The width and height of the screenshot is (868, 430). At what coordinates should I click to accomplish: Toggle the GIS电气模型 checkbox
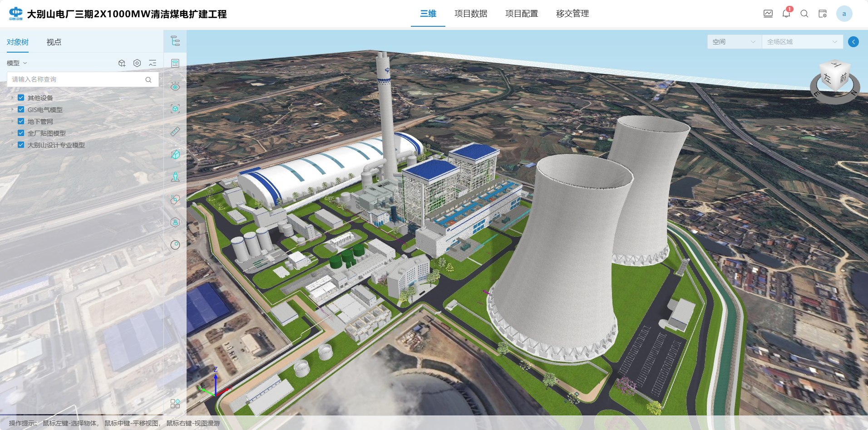21,109
